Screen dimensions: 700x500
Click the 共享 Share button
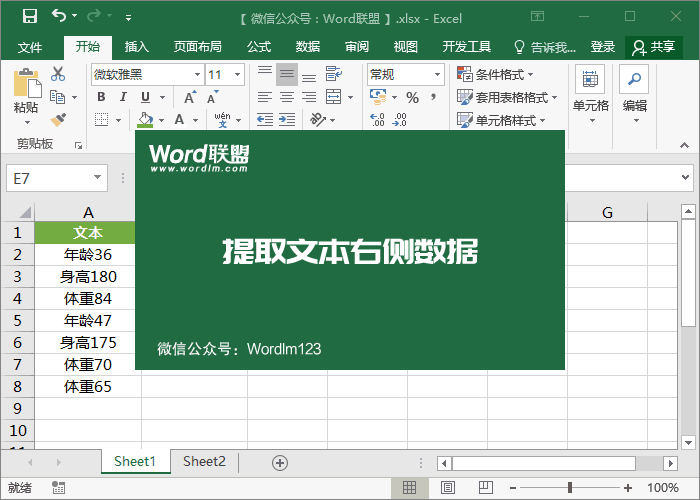[x=654, y=47]
